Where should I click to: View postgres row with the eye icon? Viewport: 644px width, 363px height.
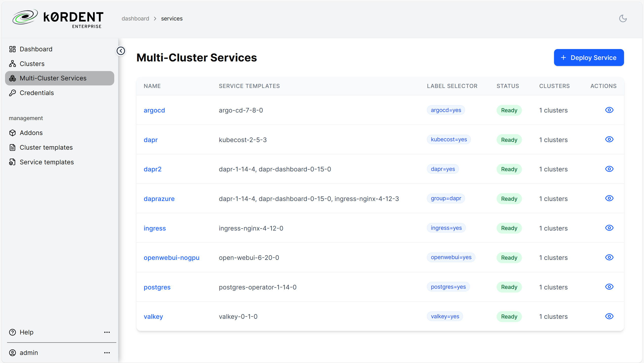[x=609, y=287]
